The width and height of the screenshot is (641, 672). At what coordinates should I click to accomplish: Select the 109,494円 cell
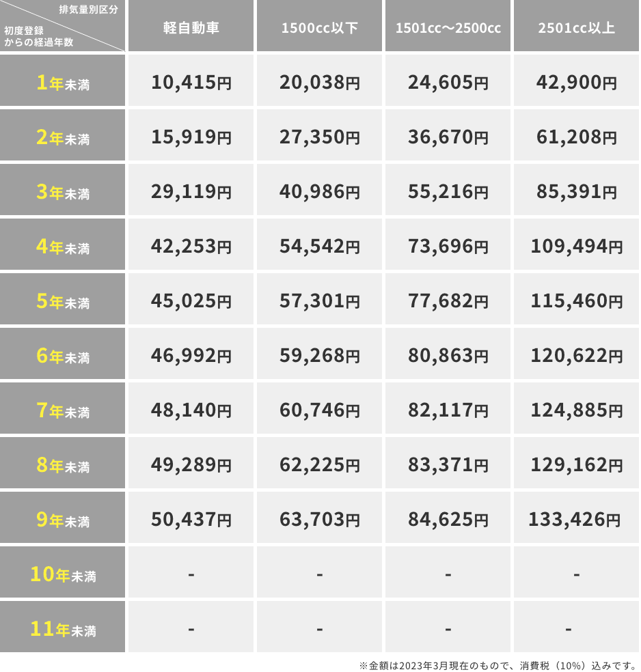point(577,247)
